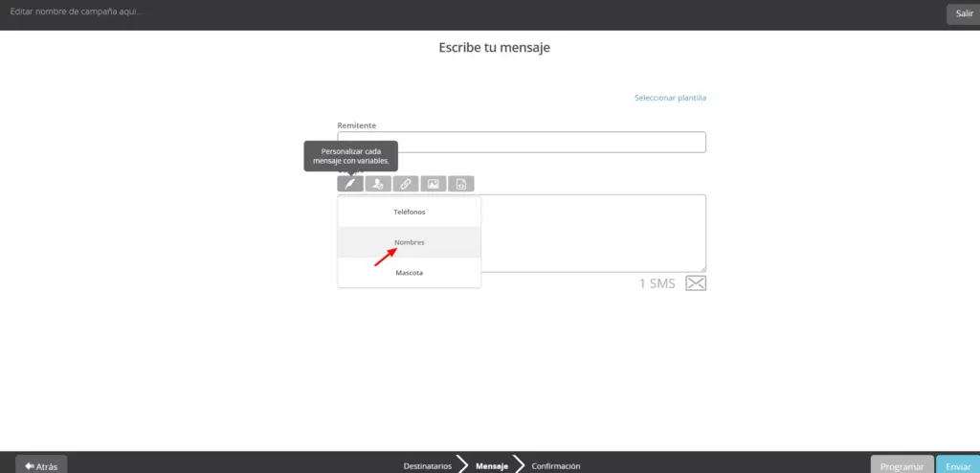The width and height of the screenshot is (980, 473).
Task: Click into the Remitente input field
Action: 522,143
